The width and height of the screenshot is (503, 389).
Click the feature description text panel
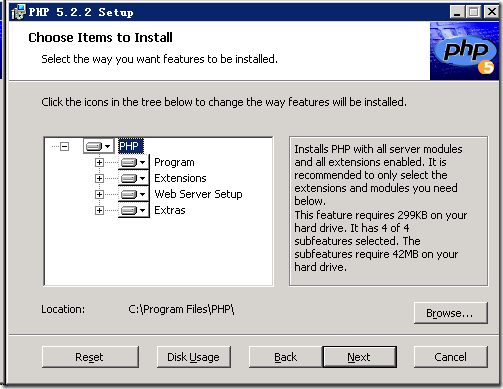coord(389,211)
